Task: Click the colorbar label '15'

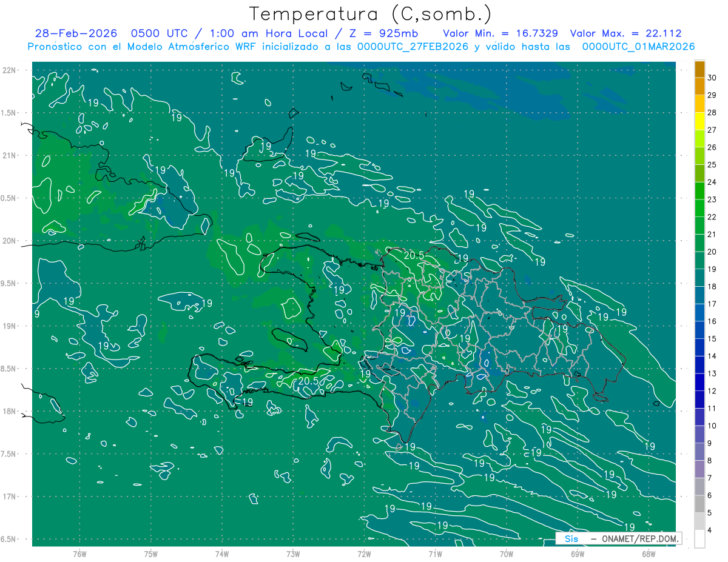Action: pos(712,338)
